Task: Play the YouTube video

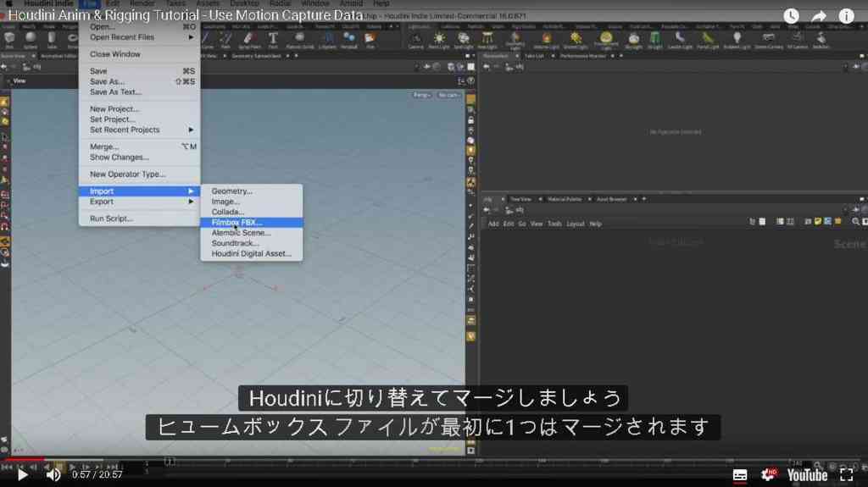Action: coord(22,475)
